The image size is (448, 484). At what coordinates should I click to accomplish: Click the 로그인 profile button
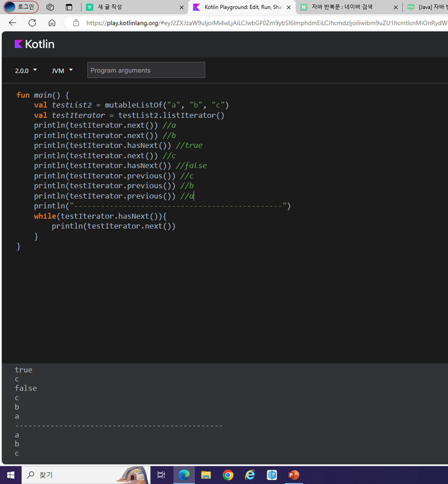tap(21, 7)
